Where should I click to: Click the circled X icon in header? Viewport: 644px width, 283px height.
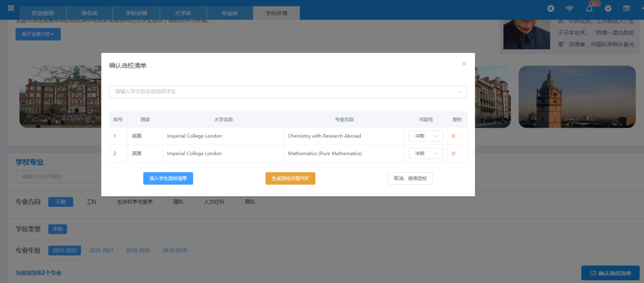click(551, 8)
